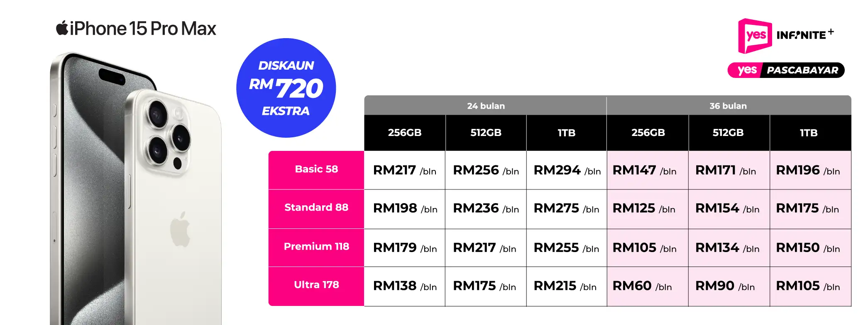Select the 24 bulan header
The width and height of the screenshot is (868, 325).
(x=485, y=105)
